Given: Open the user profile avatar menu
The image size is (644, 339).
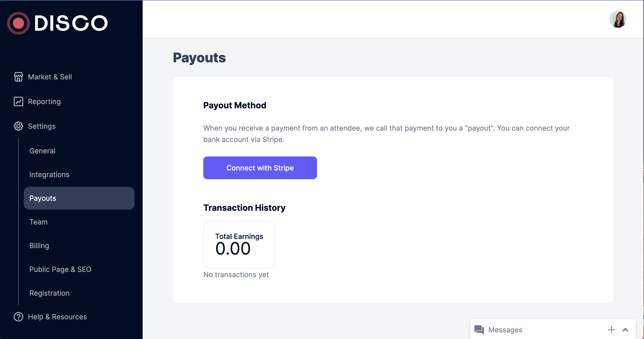Looking at the screenshot, I should [x=618, y=19].
